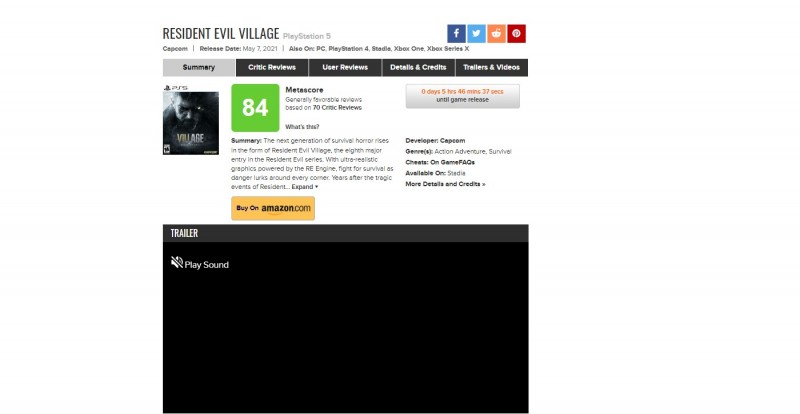
Task: Click the Resident Evil Village cover art
Action: pyautogui.click(x=190, y=123)
